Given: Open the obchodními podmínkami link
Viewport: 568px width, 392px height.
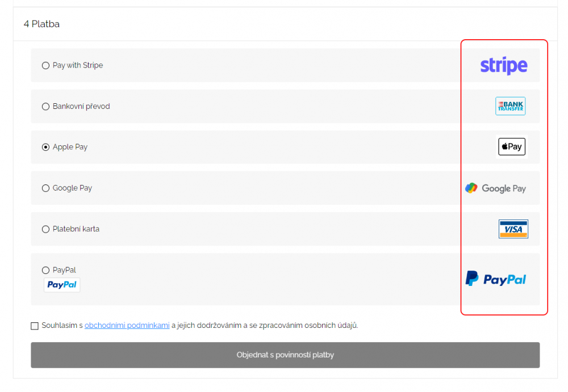Looking at the screenshot, I should point(127,326).
